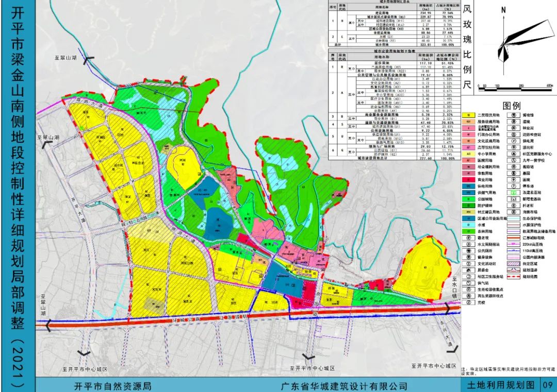The width and height of the screenshot is (557, 392).
Task: Click the 社区党群服务中心 triangle legend icon
Action: coord(514,153)
